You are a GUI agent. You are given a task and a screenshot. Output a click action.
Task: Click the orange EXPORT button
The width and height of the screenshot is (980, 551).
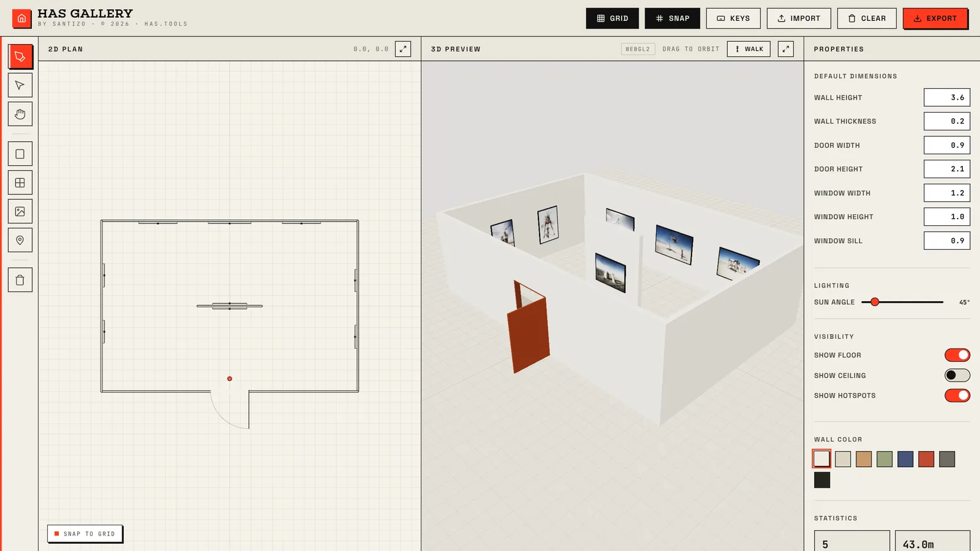(935, 18)
